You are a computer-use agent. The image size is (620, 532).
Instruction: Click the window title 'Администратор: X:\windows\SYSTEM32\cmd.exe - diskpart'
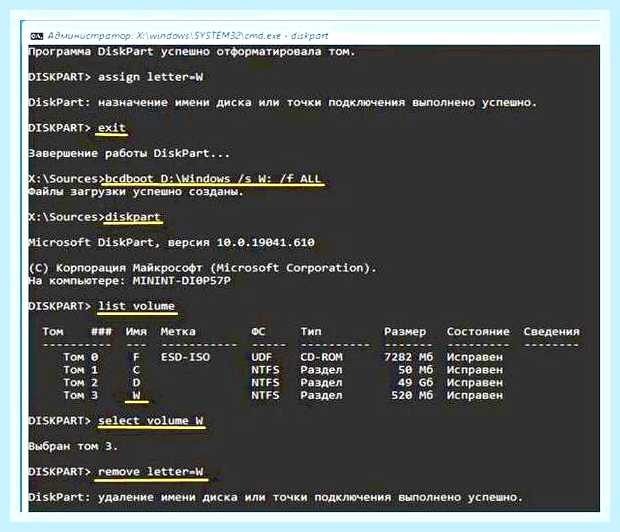tap(188, 36)
